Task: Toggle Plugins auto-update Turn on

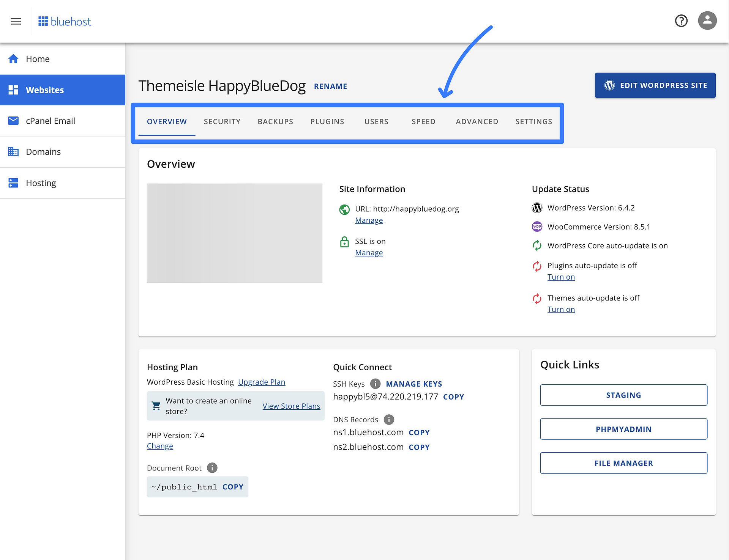Action: pos(560,277)
